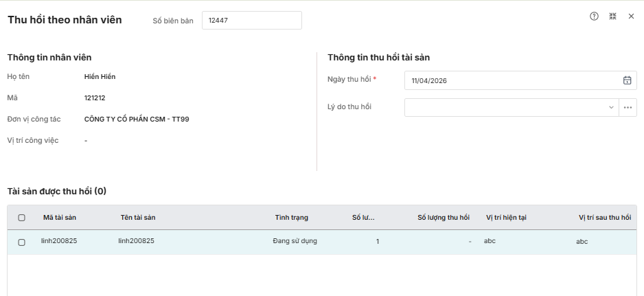Click the Số lượng thu hồi cell showing a dash
This screenshot has height=296, width=644.
point(469,242)
